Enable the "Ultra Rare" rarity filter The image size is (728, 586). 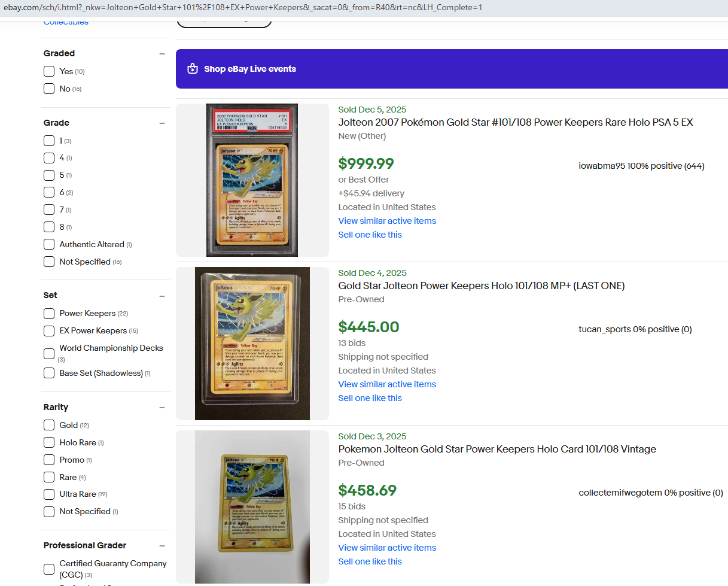coord(48,494)
